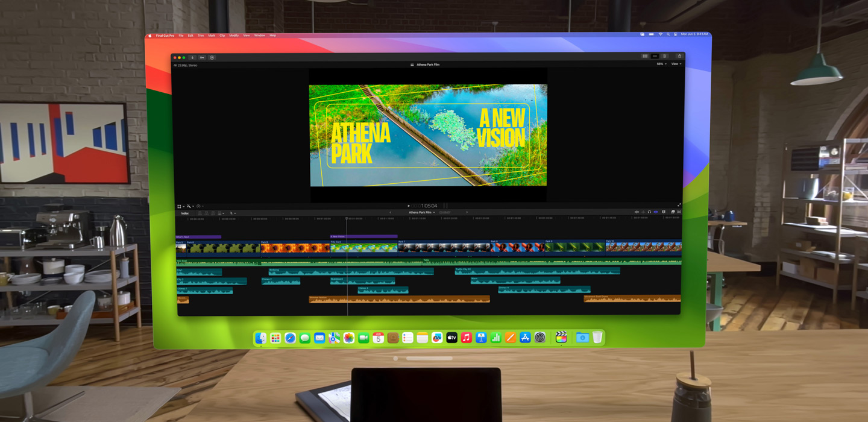Click the timeline Index button
This screenshot has height=422, width=868.
point(185,213)
